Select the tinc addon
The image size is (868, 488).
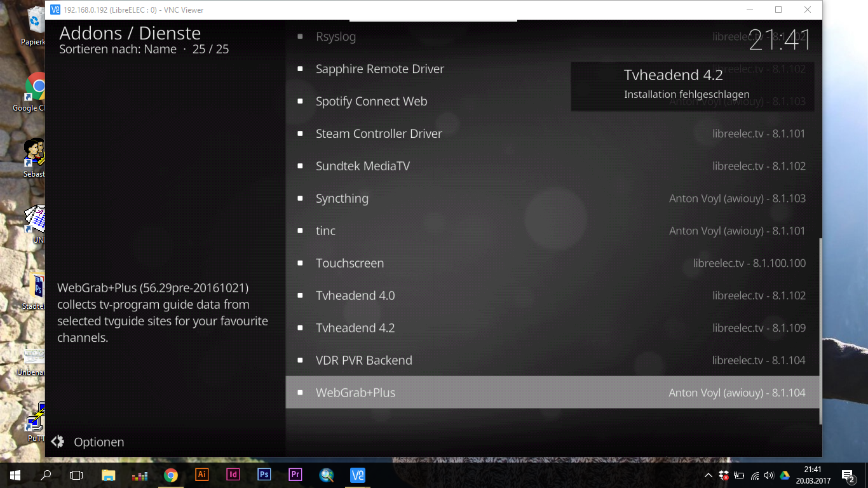[x=552, y=231]
